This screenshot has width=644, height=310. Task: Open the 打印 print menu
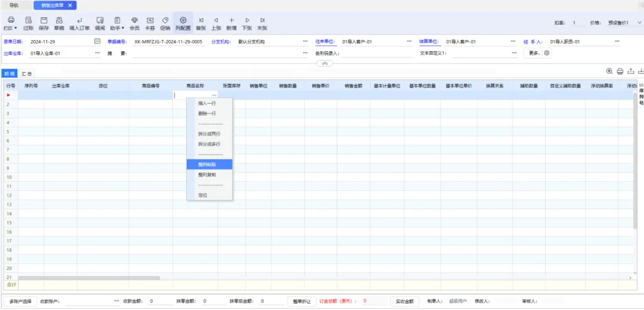[11, 24]
